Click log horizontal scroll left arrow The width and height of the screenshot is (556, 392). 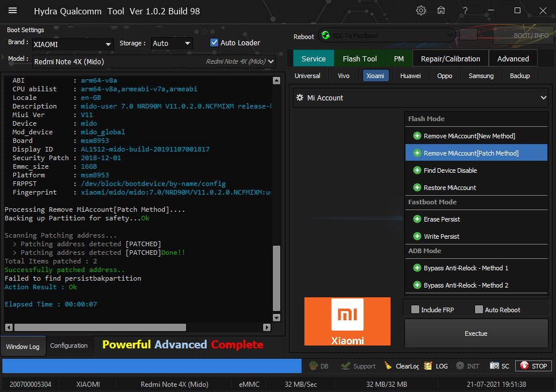click(9, 328)
